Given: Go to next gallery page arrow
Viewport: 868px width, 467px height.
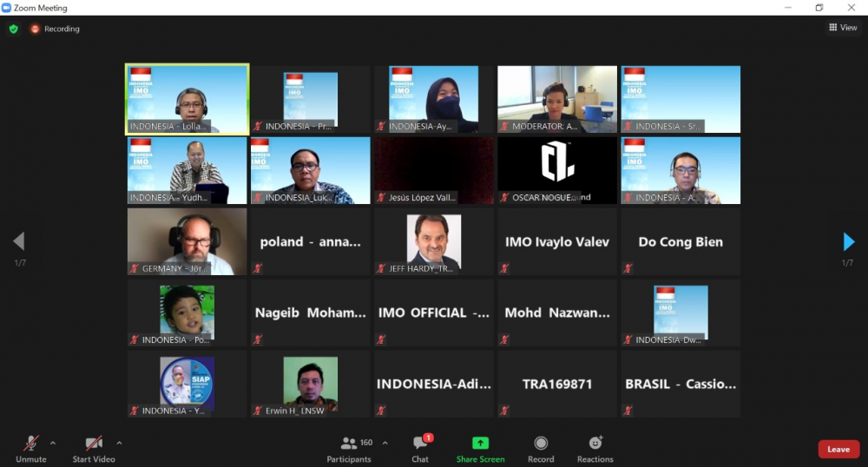Looking at the screenshot, I should [x=849, y=241].
